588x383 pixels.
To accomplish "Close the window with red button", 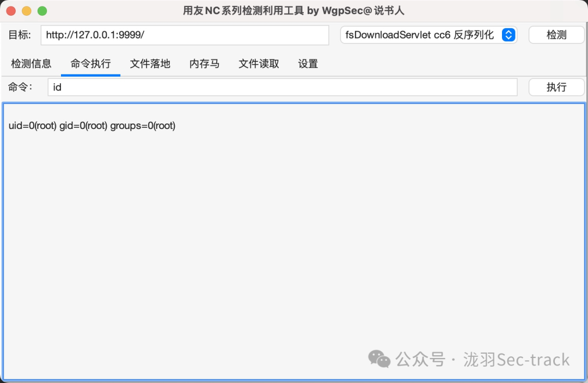I will 11,11.
